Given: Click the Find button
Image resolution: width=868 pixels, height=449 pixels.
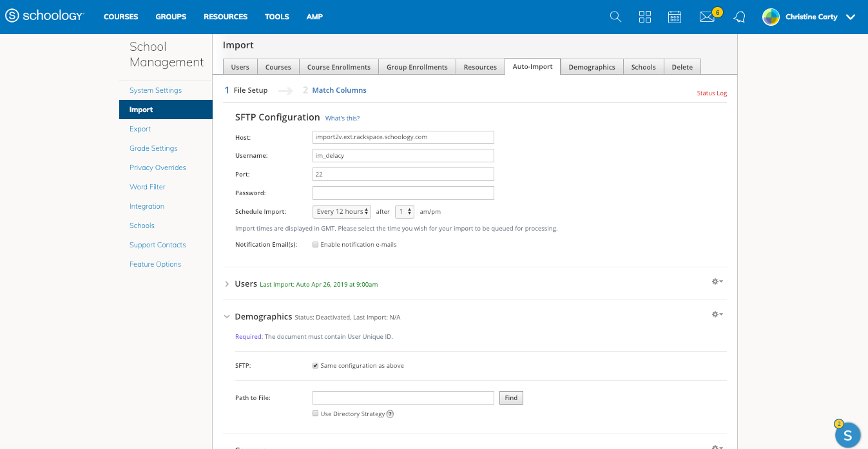Looking at the screenshot, I should tap(511, 398).
